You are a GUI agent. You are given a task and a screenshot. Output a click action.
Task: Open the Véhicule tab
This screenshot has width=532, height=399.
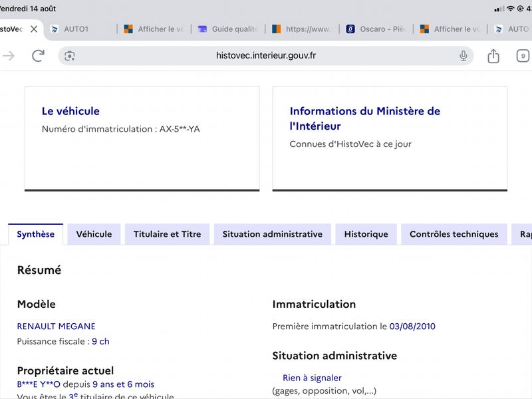94,234
